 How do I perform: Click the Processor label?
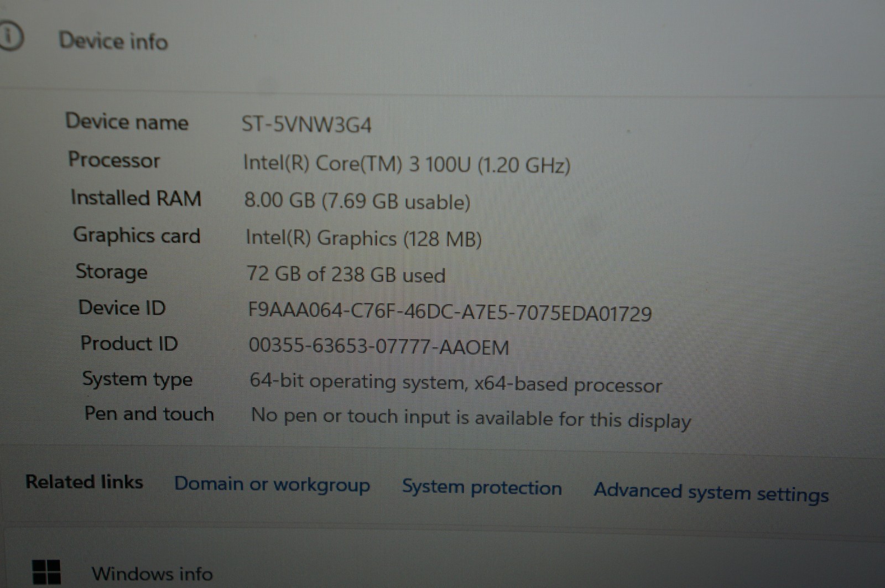click(x=114, y=160)
